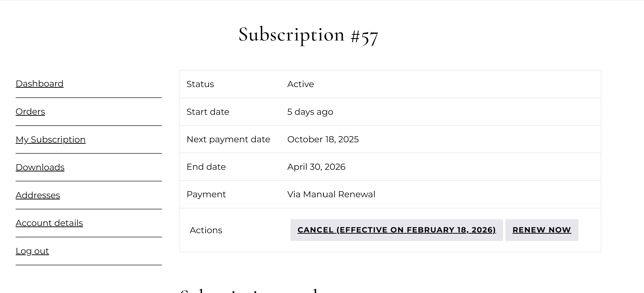This screenshot has height=293, width=644.
Task: View Account details
Action: point(49,223)
